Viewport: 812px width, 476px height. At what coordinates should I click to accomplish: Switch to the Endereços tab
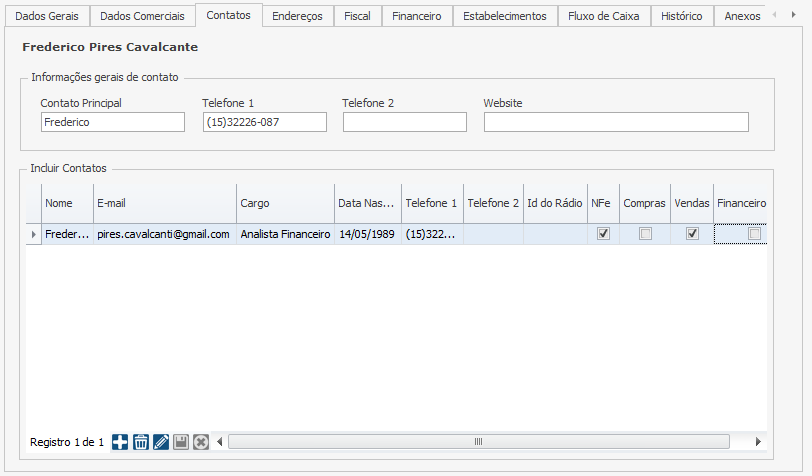[298, 16]
